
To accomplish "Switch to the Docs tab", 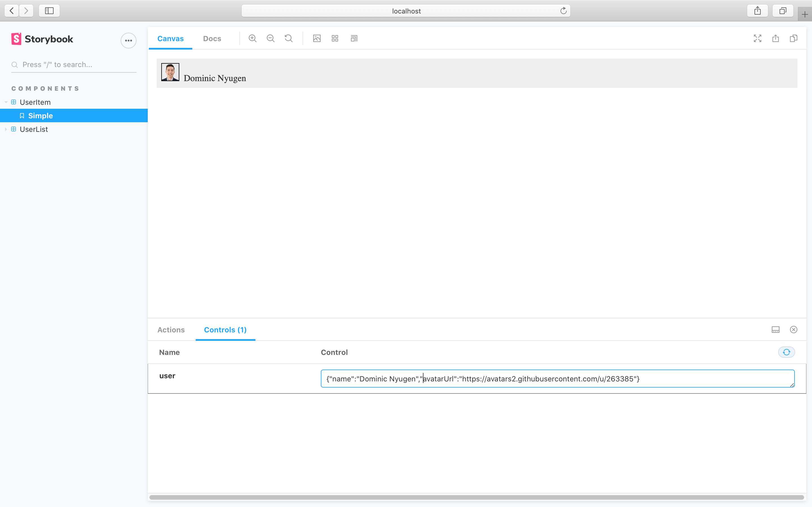I will [212, 39].
